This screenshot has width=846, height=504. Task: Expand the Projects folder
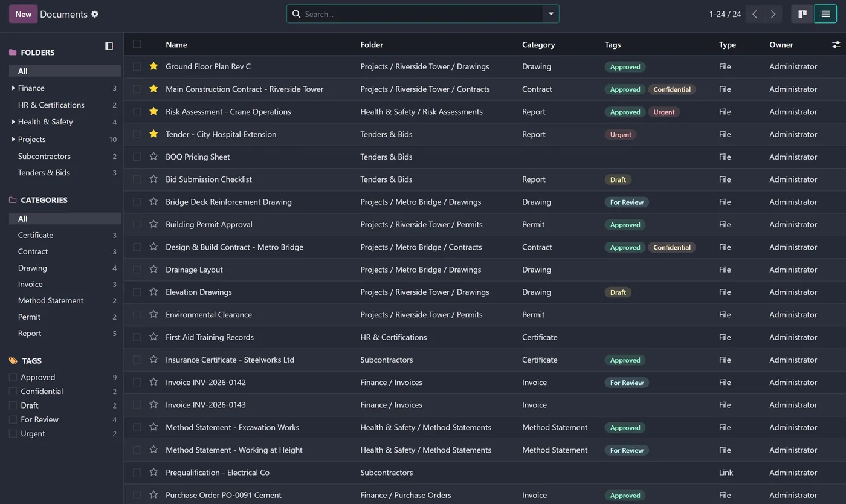pos(13,140)
